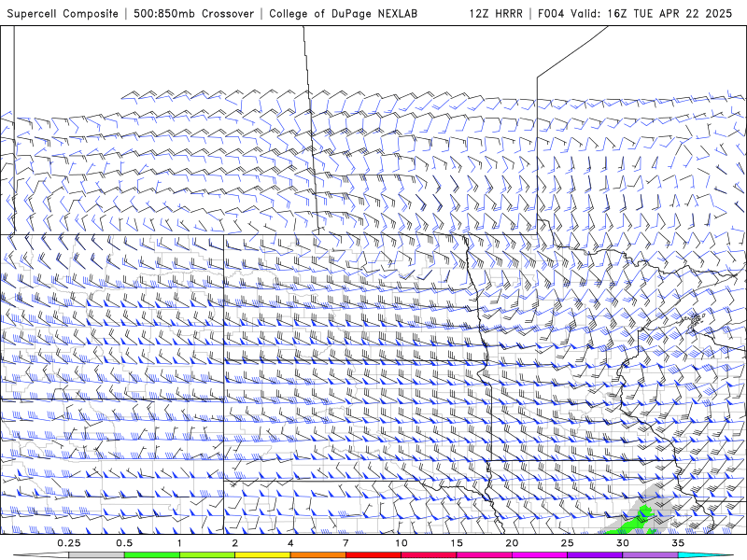Click the '0.5' scale label
The image size is (747, 560).
point(124,543)
